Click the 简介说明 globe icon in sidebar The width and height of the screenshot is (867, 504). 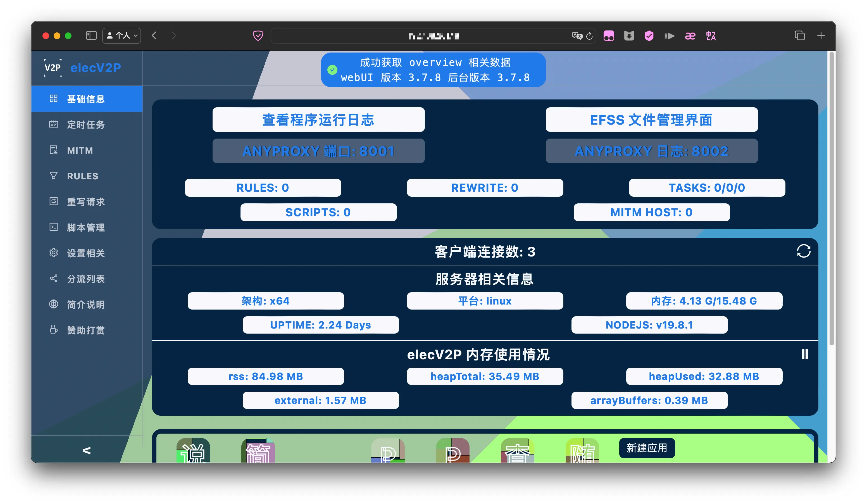[54, 304]
